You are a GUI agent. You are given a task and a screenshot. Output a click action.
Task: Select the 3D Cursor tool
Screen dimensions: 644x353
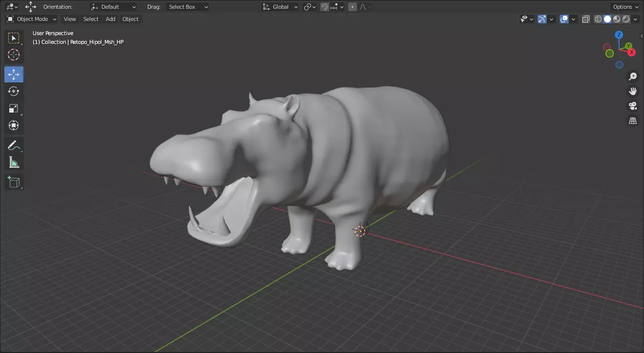14,55
